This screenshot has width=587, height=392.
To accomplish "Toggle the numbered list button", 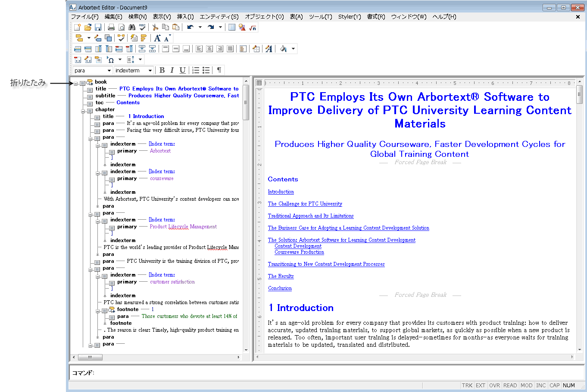I will pos(196,70).
